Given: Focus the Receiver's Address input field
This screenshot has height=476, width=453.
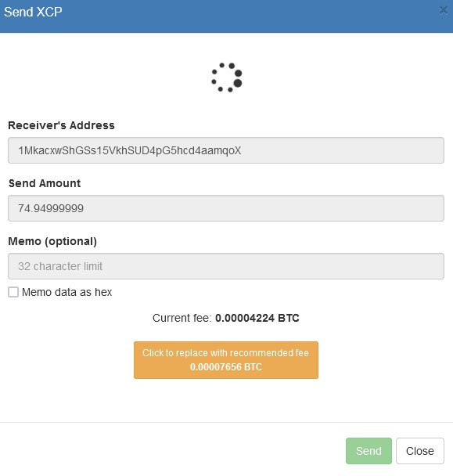Looking at the screenshot, I should point(226,150).
